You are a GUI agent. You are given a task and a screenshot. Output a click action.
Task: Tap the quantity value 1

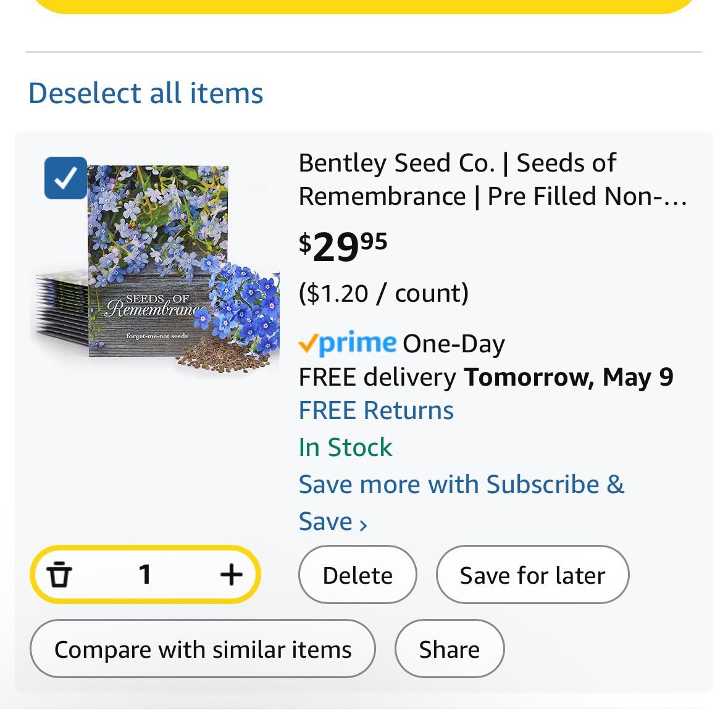point(145,574)
